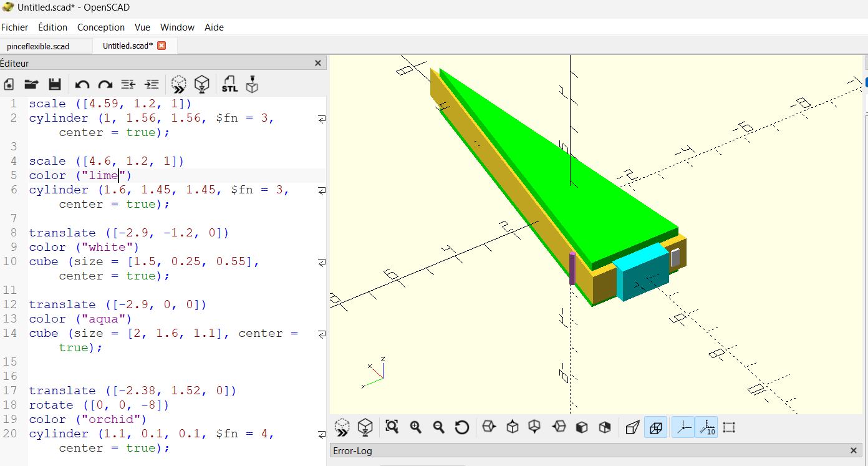The height and width of the screenshot is (466, 868).
Task: Open the Window menu
Action: [177, 27]
